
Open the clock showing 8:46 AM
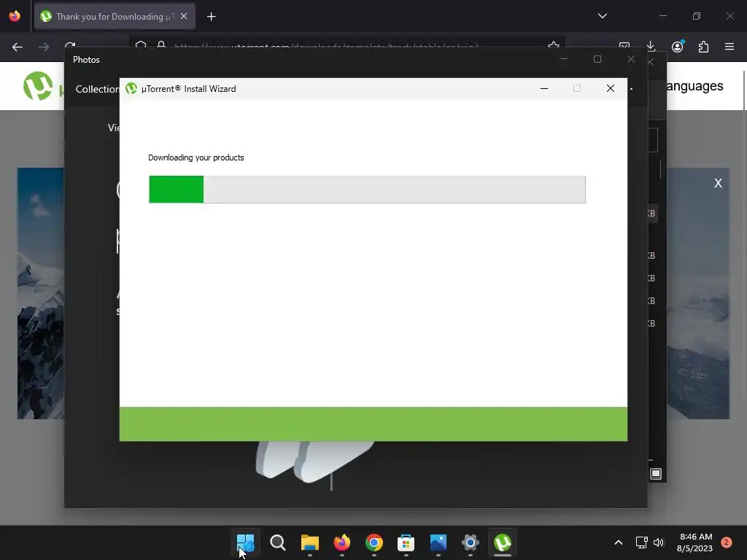click(x=694, y=542)
